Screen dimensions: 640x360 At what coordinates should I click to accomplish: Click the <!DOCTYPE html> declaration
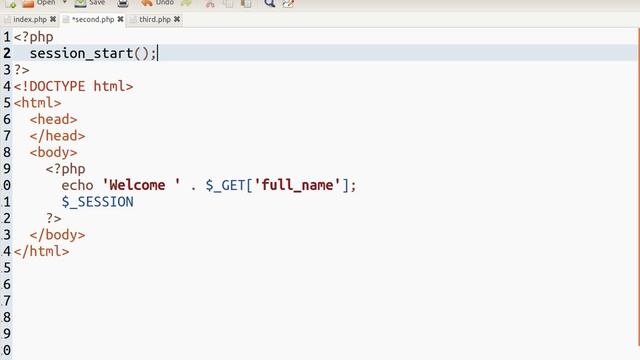(x=73, y=86)
